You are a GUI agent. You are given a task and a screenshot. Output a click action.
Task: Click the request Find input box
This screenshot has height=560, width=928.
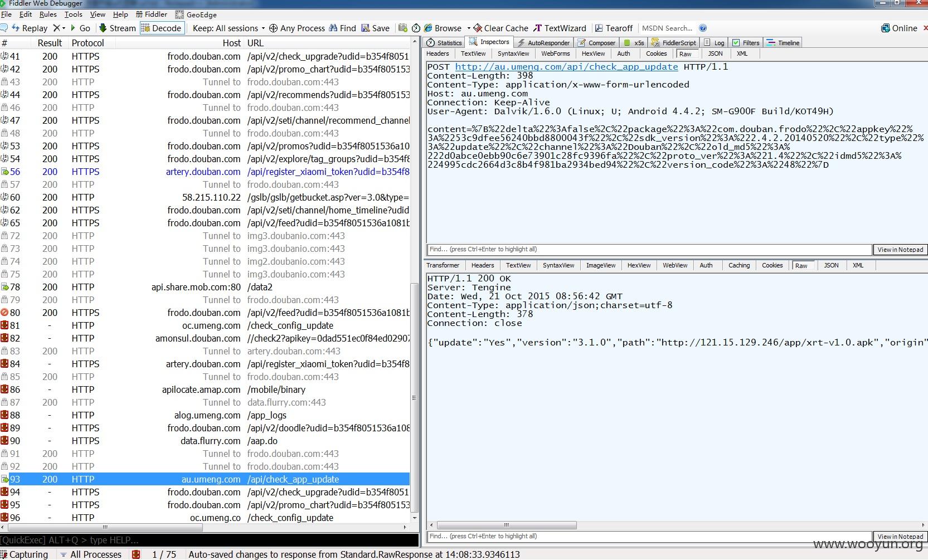[649, 250]
